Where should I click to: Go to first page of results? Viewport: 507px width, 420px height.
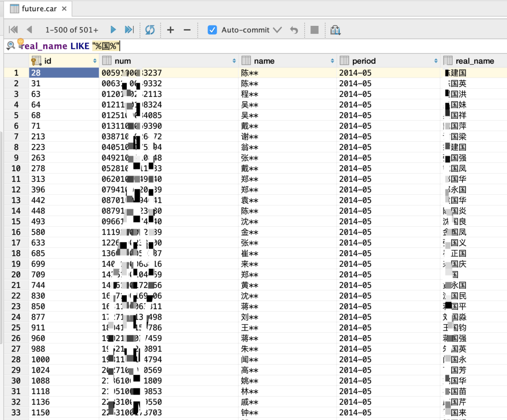pyautogui.click(x=13, y=30)
